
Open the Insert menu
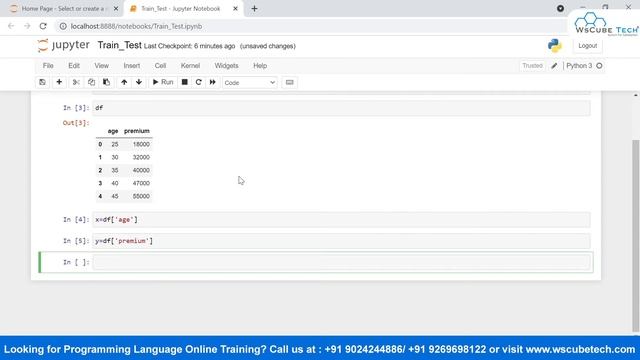tap(132, 66)
